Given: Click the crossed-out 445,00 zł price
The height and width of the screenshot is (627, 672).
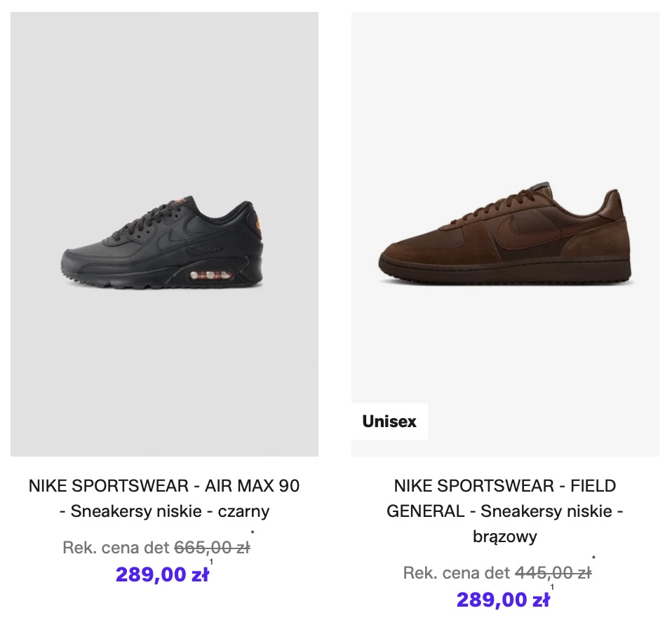Looking at the screenshot, I should coord(553,573).
